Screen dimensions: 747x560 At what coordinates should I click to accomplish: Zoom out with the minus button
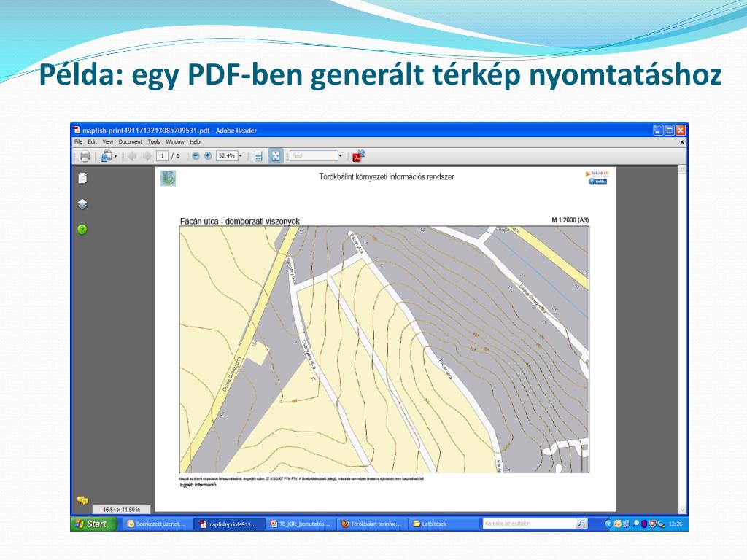(x=196, y=156)
